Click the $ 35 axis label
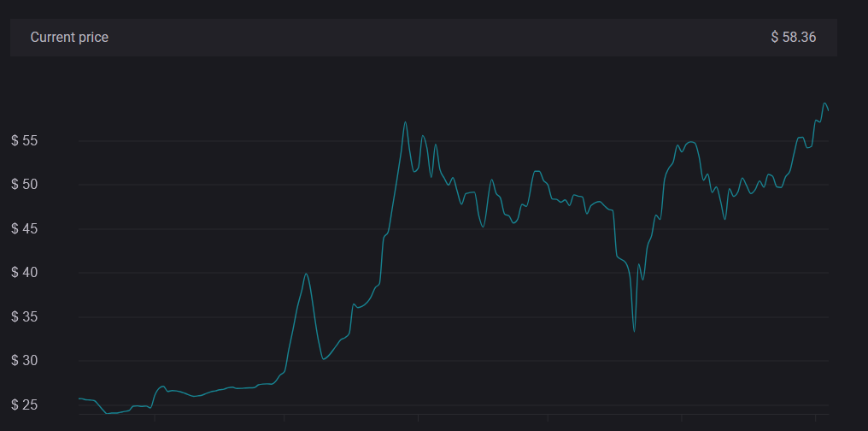 (x=25, y=317)
